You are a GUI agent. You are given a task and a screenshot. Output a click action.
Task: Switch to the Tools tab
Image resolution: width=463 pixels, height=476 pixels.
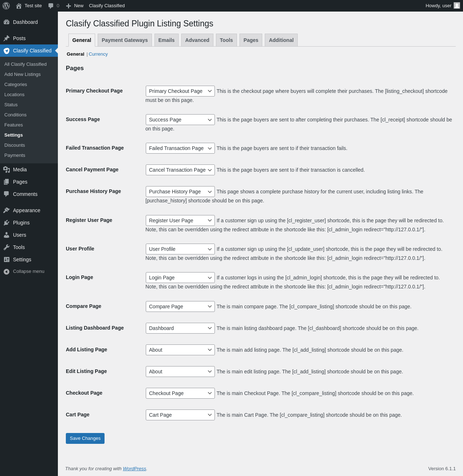pos(226,40)
